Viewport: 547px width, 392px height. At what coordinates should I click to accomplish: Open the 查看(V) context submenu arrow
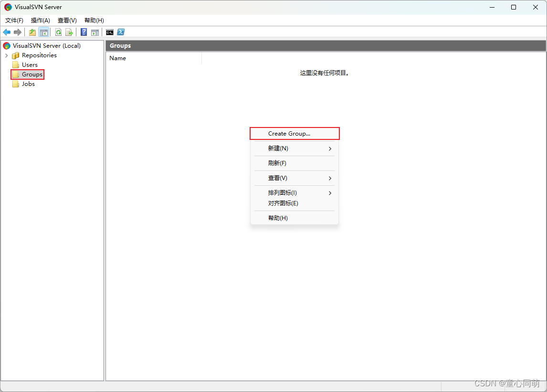(x=330, y=179)
